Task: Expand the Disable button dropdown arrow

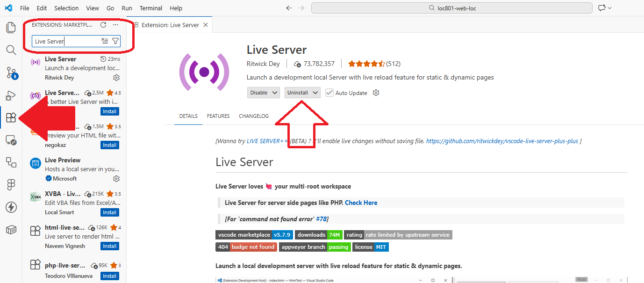Action: click(275, 93)
